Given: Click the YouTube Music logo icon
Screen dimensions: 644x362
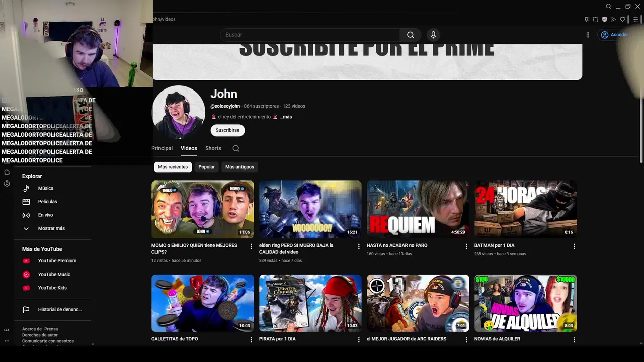Looking at the screenshot, I should (26, 275).
